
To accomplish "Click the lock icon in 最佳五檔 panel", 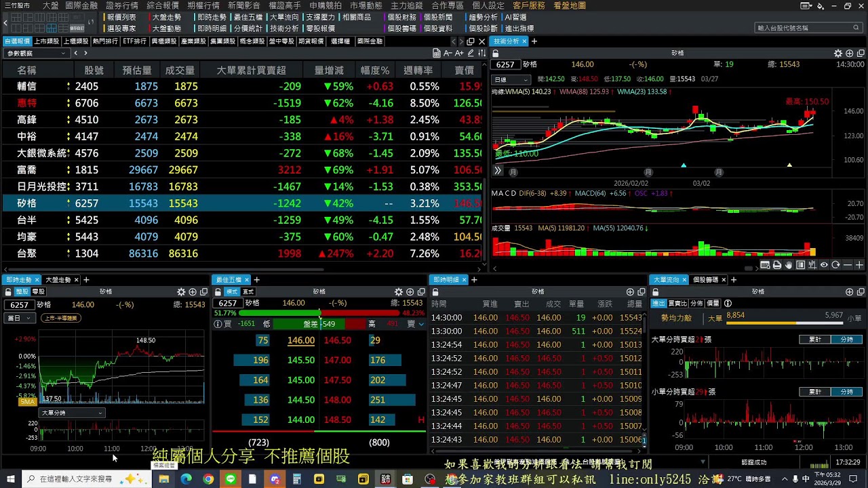I will [x=218, y=292].
